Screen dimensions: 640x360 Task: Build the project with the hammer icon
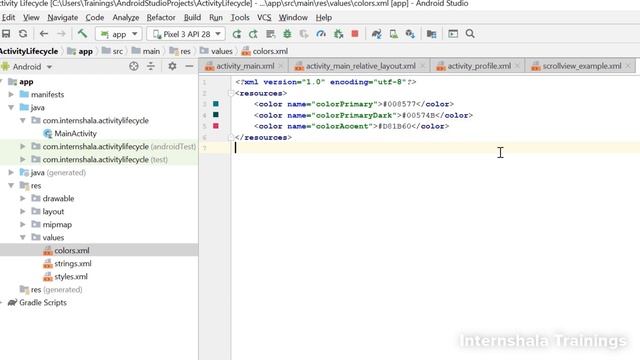pyautogui.click(x=82, y=34)
